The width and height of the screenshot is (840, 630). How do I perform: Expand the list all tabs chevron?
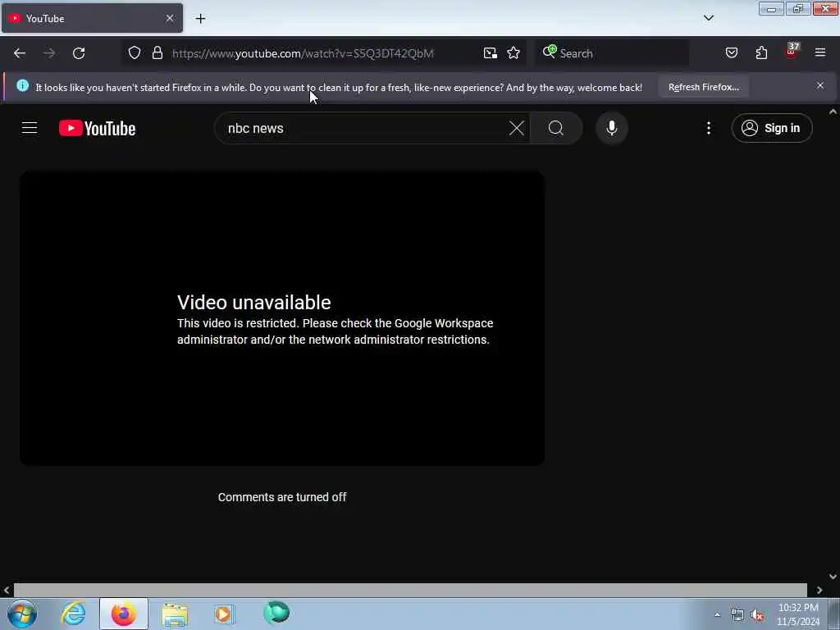[x=708, y=18]
